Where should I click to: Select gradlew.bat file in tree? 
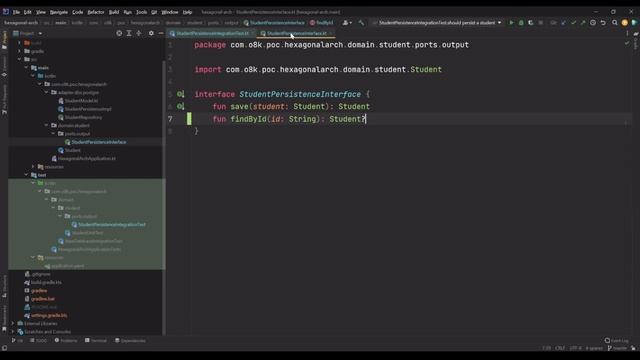(x=42, y=299)
